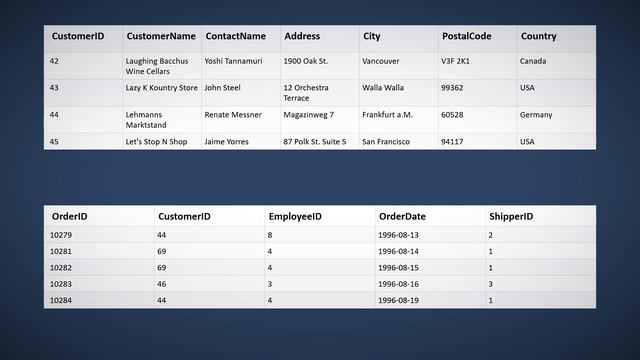Click customer ID 69 in order 10281 row

point(162,251)
